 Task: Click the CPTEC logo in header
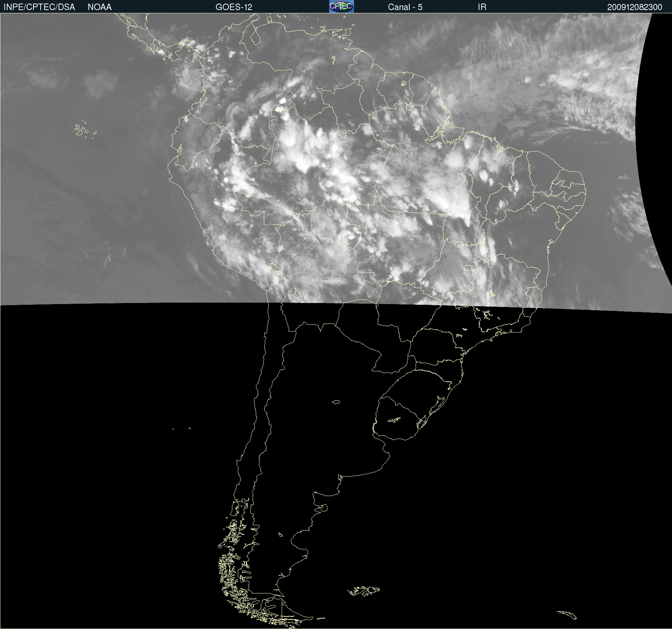coord(341,6)
